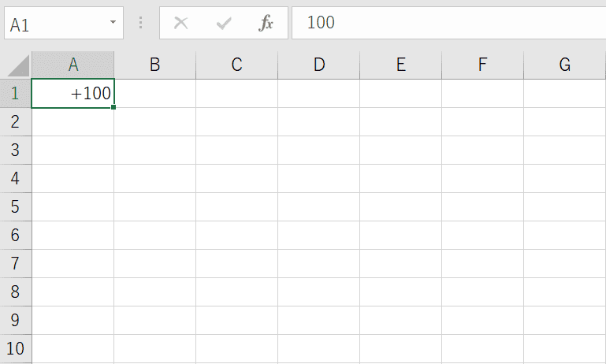Select row 1 header
Screen dimensions: 606x364
pos(16,93)
